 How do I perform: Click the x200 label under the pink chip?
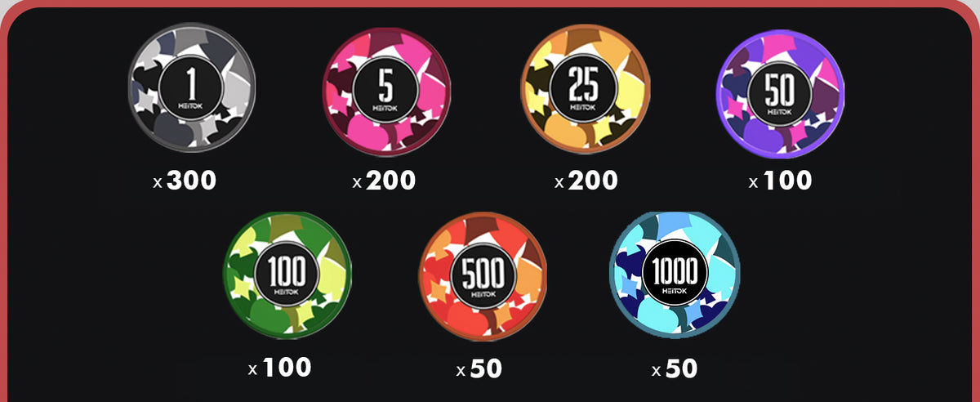point(385,181)
